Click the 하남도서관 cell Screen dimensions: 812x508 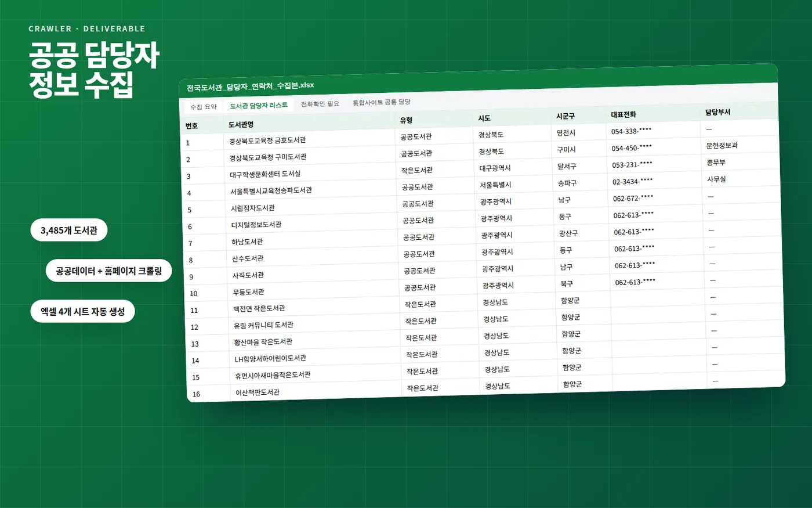pos(247,242)
